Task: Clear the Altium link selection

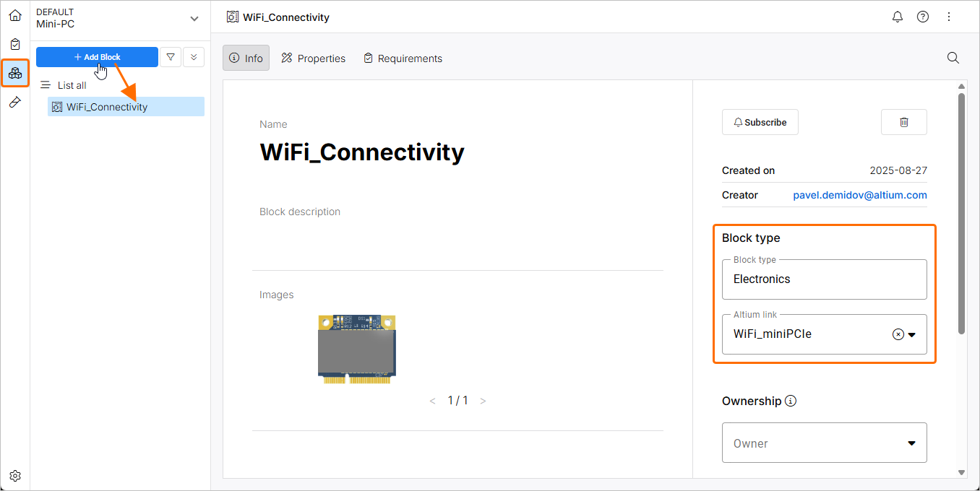Action: (x=898, y=334)
